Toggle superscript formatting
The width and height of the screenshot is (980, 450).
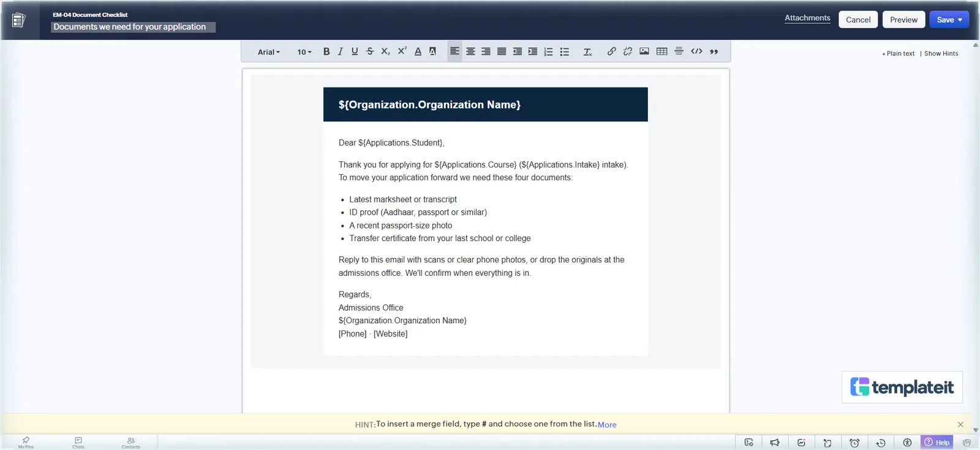pyautogui.click(x=402, y=51)
